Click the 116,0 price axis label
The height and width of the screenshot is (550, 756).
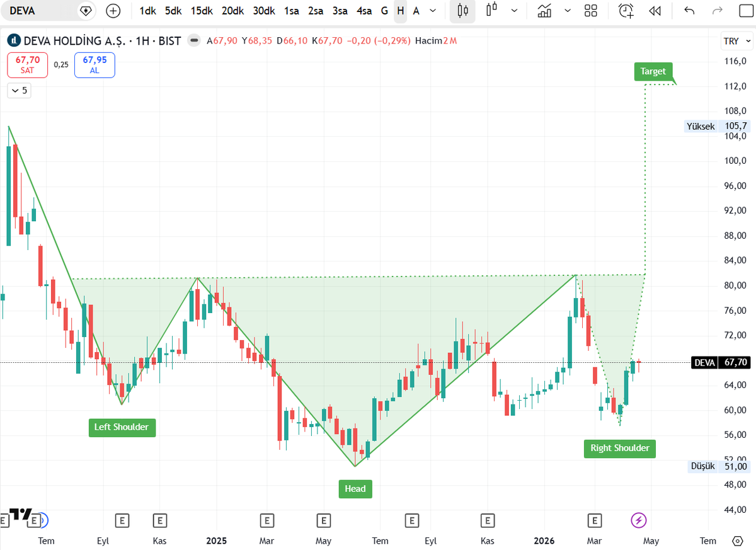click(735, 61)
